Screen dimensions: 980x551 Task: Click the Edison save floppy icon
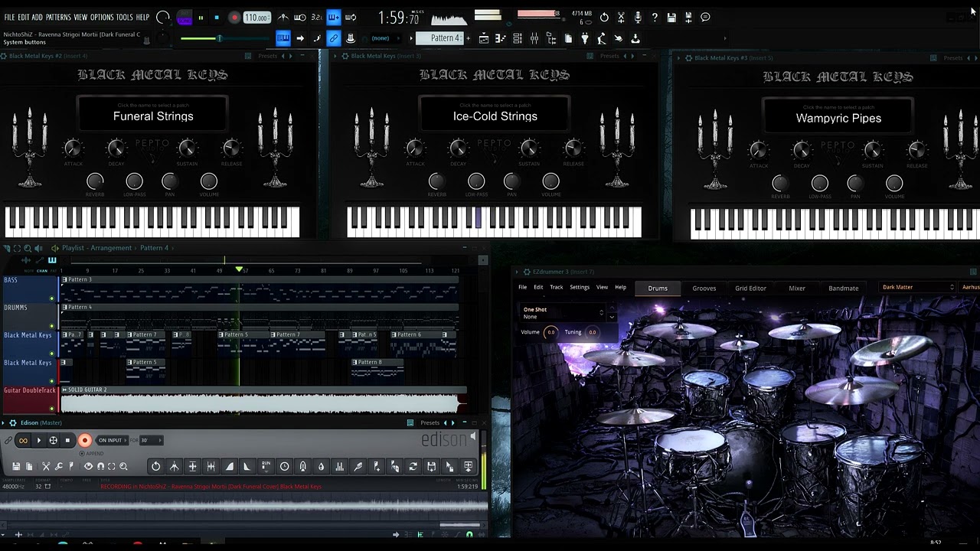click(x=16, y=466)
